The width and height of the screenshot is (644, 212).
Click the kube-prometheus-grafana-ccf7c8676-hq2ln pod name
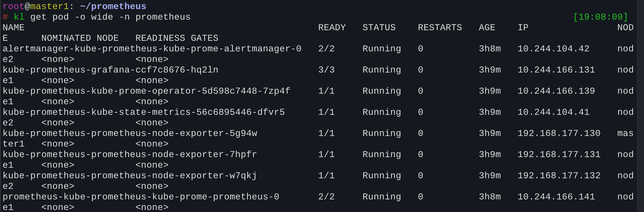110,70
